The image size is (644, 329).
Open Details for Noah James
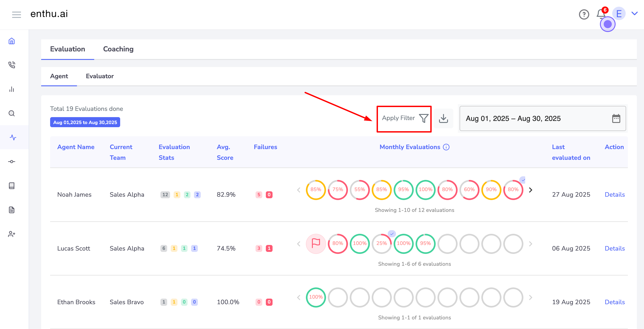pyautogui.click(x=614, y=195)
